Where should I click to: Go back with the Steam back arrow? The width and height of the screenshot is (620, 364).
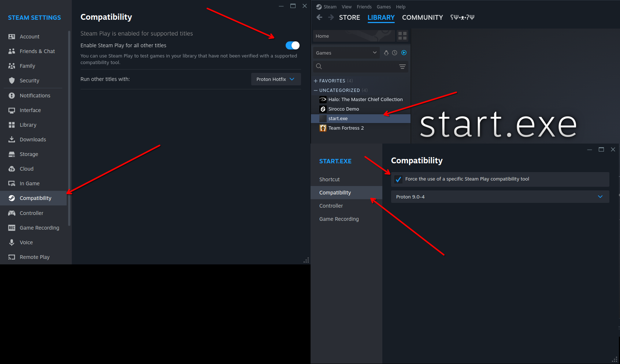coord(319,17)
